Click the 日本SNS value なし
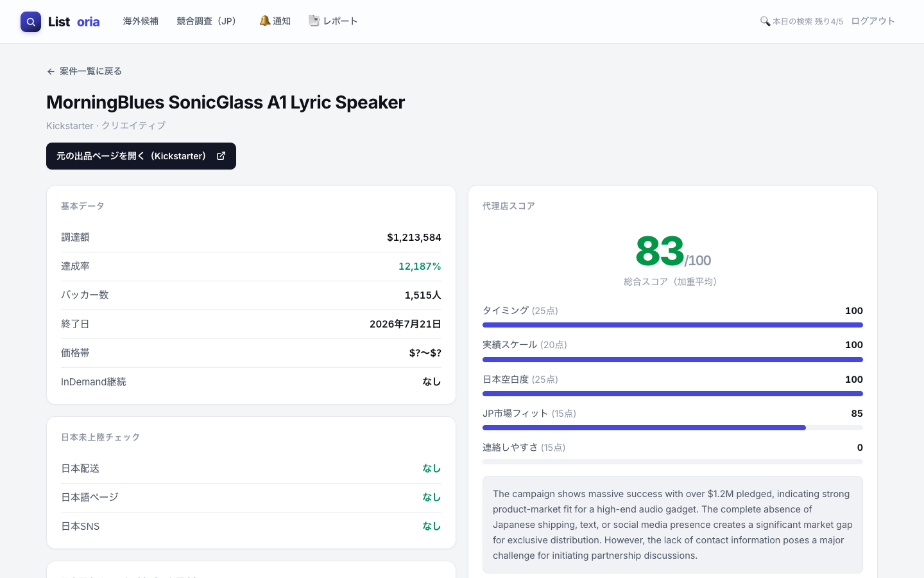 coord(432,527)
